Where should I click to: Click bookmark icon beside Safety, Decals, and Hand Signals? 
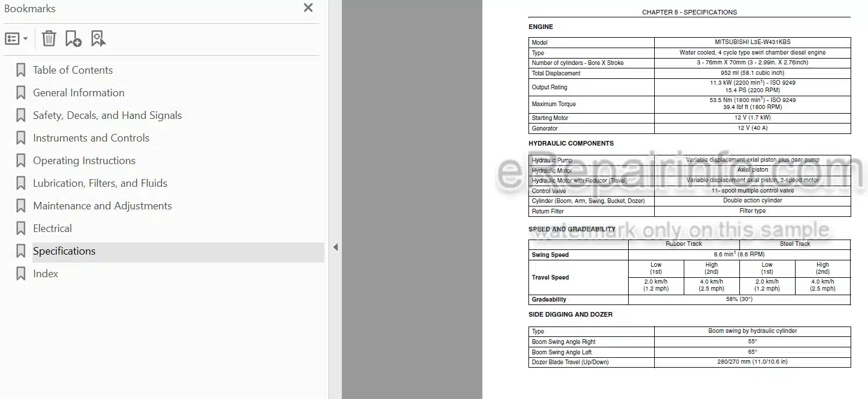coord(21,115)
